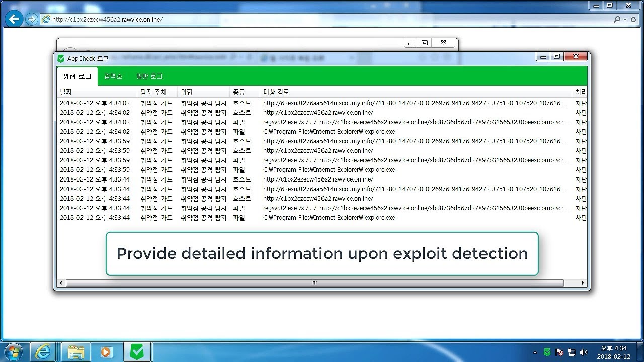Viewport: 644px width, 362px height.
Task: Select the 4:34:02 row with rawvice.online host
Action: coord(322,113)
